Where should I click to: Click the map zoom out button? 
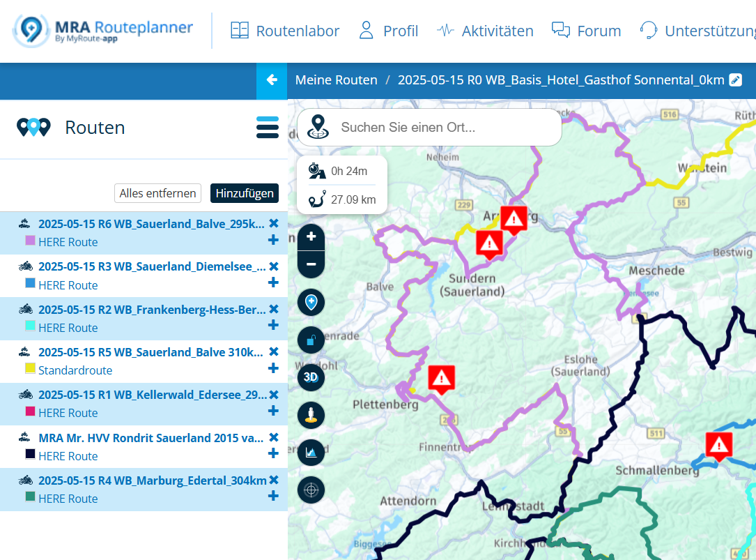311,264
